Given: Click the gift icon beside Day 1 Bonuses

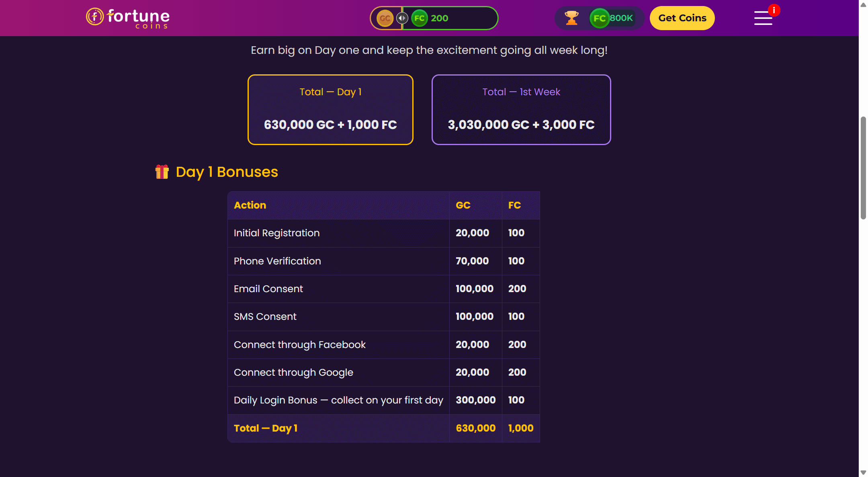Looking at the screenshot, I should (162, 172).
